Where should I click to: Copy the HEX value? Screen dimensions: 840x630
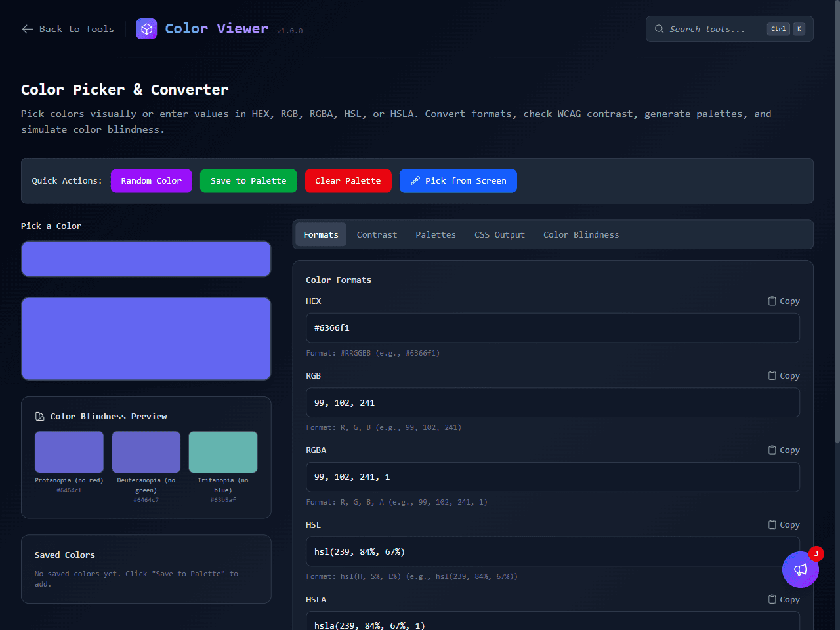coord(784,301)
